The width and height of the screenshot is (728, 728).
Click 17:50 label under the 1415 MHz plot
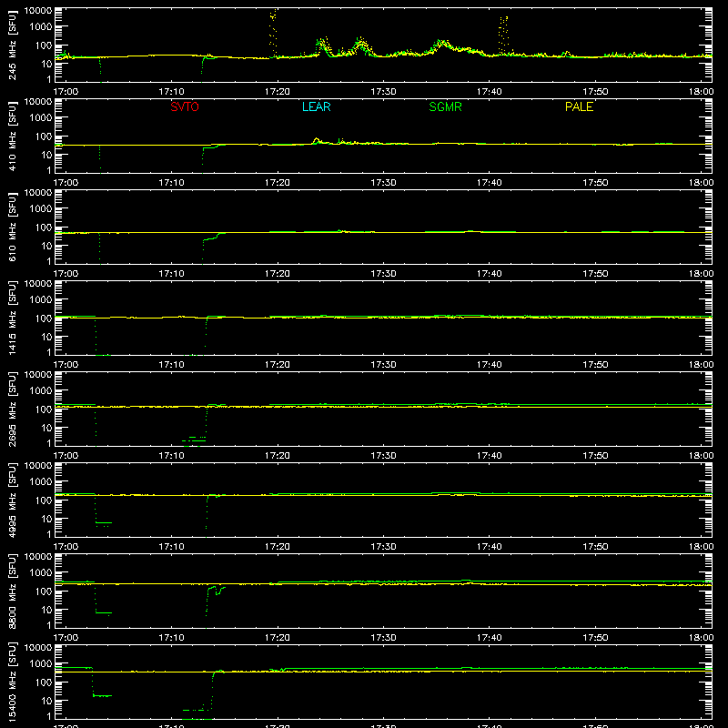(595, 365)
